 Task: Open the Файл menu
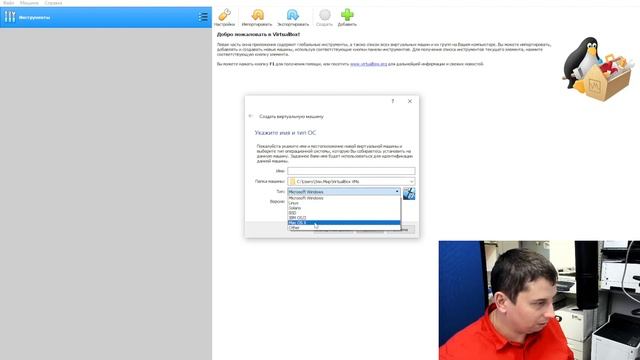point(8,3)
